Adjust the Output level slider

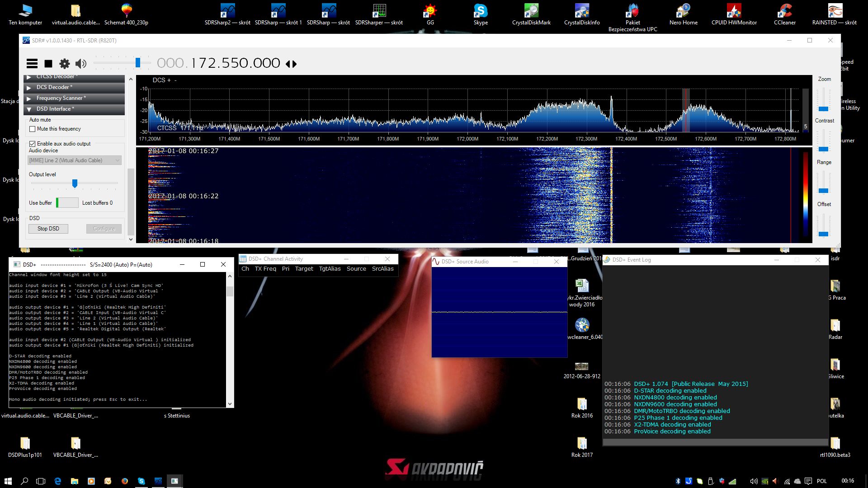(75, 183)
